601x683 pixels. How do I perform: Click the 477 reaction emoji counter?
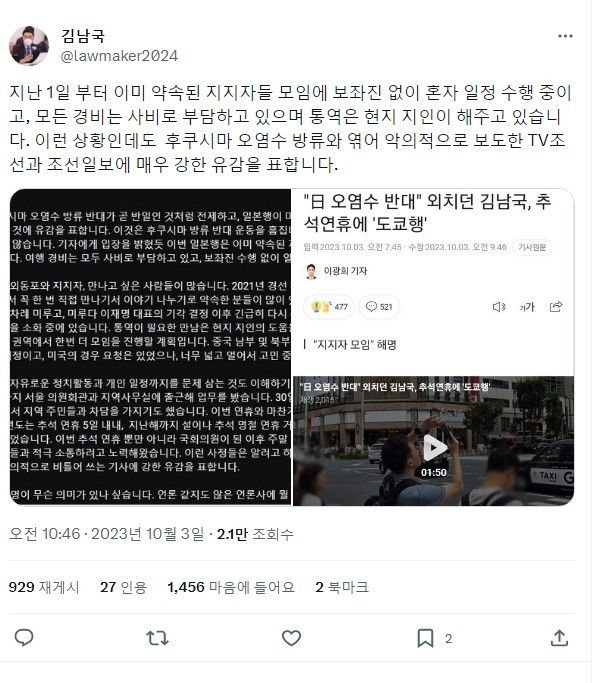point(329,307)
